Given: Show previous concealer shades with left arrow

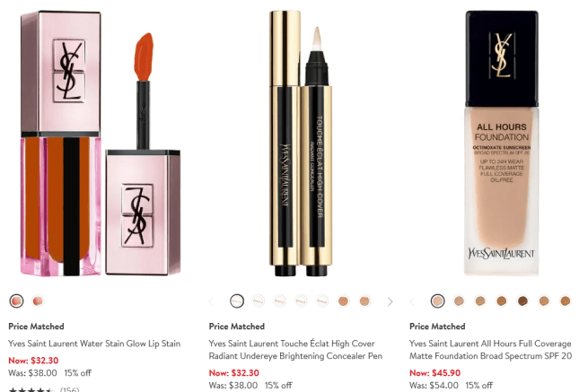Looking at the screenshot, I should (212, 301).
